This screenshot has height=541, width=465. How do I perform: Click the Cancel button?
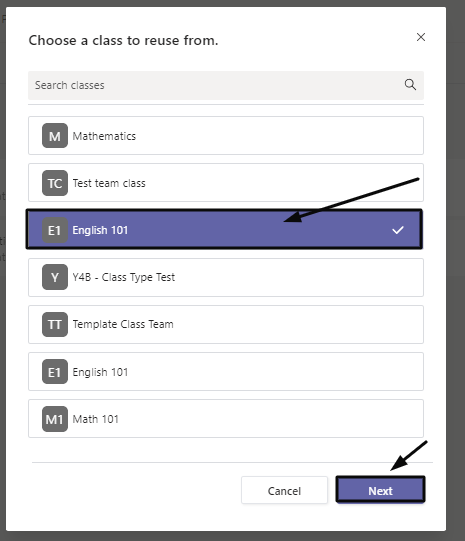[284, 490]
